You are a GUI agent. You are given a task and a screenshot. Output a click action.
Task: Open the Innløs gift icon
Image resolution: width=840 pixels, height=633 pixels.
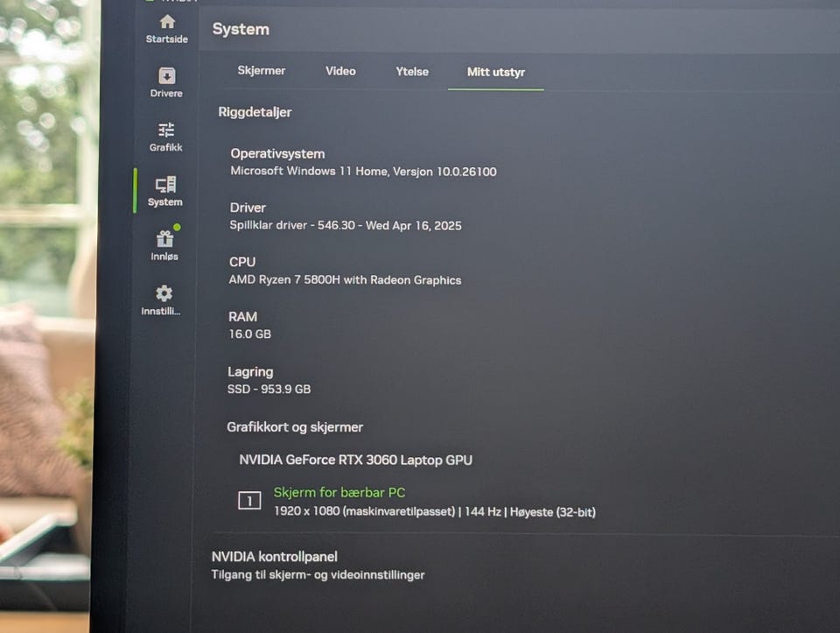pyautogui.click(x=164, y=238)
